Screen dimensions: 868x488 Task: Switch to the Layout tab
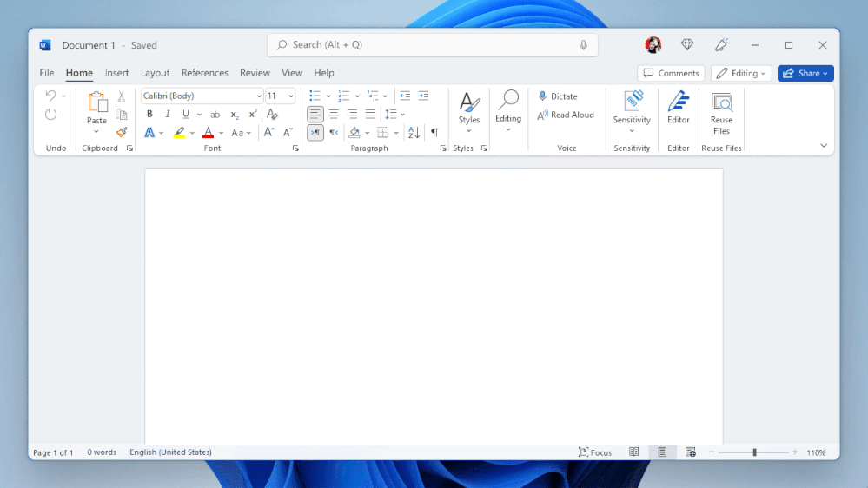(x=155, y=73)
